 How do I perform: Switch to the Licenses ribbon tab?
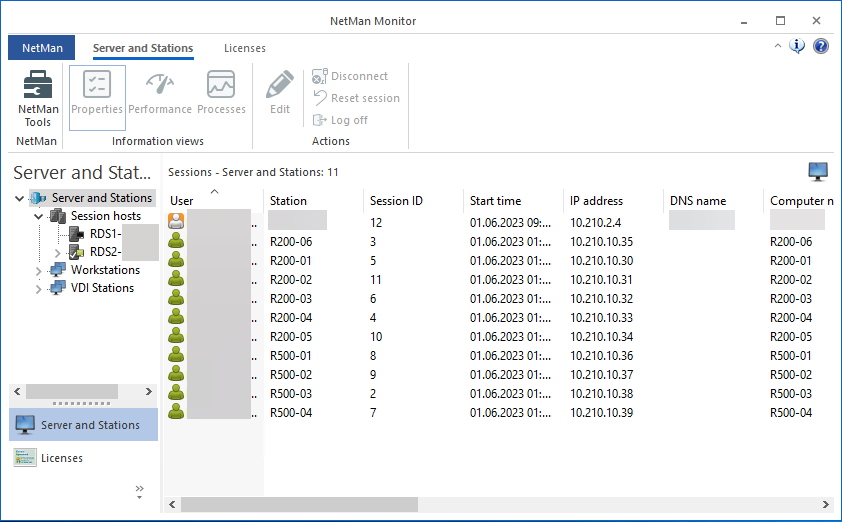(x=244, y=48)
